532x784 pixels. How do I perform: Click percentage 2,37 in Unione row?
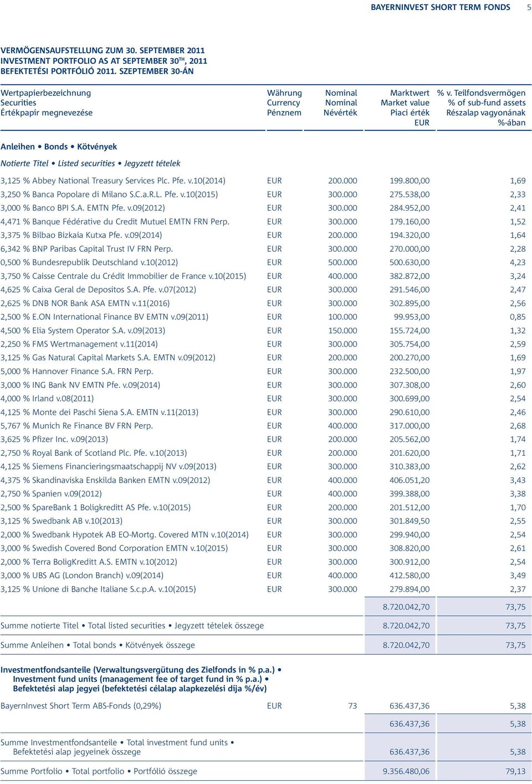[x=518, y=588]
